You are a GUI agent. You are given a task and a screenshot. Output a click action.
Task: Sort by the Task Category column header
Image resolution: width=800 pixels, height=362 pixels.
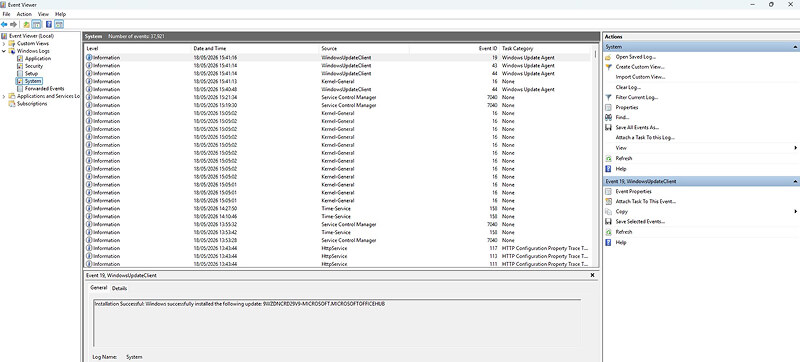546,48
